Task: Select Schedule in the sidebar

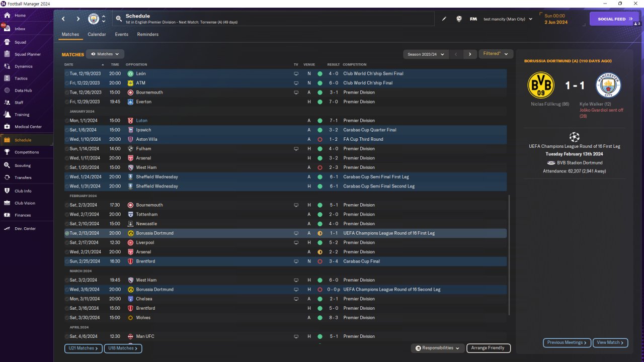Action: pyautogui.click(x=27, y=140)
